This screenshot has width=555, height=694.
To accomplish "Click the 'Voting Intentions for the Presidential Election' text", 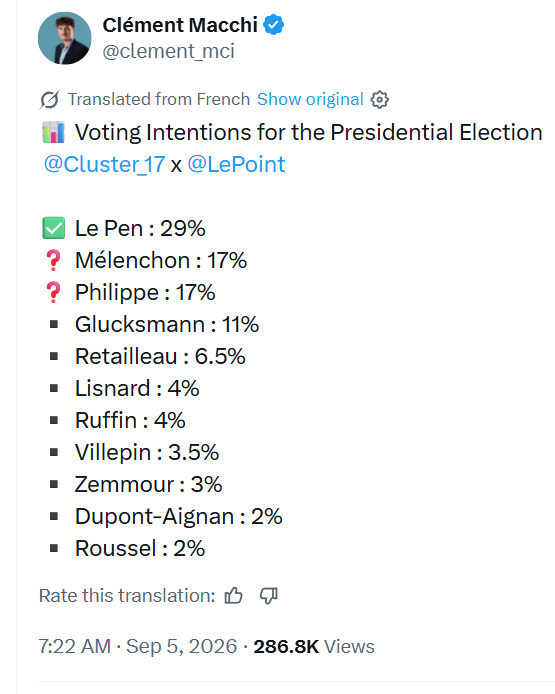I will [x=308, y=132].
